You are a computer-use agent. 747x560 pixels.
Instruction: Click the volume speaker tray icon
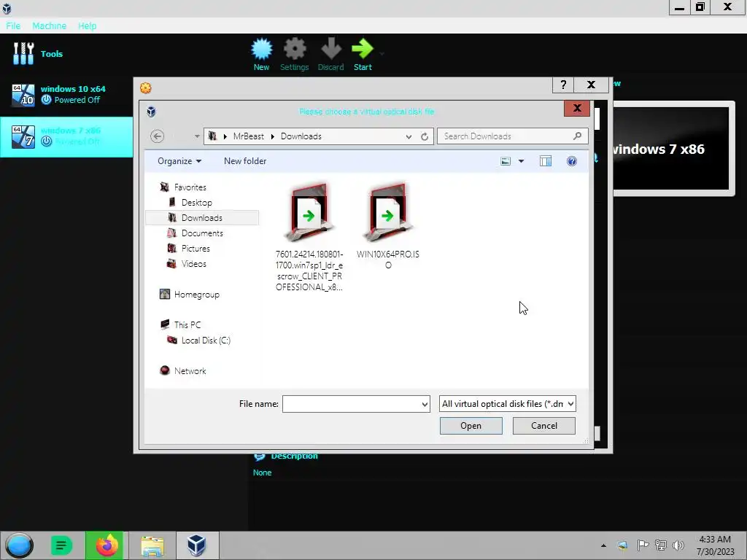678,545
